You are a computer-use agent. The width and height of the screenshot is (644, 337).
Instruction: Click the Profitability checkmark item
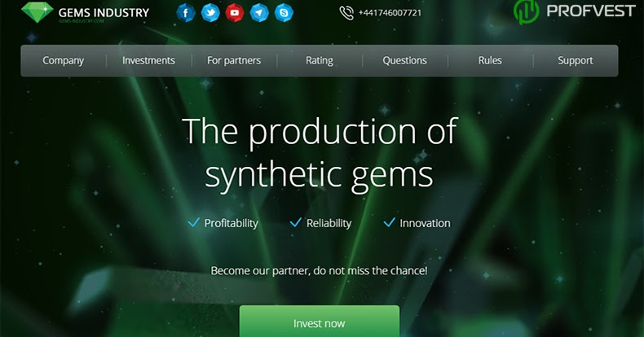223,223
